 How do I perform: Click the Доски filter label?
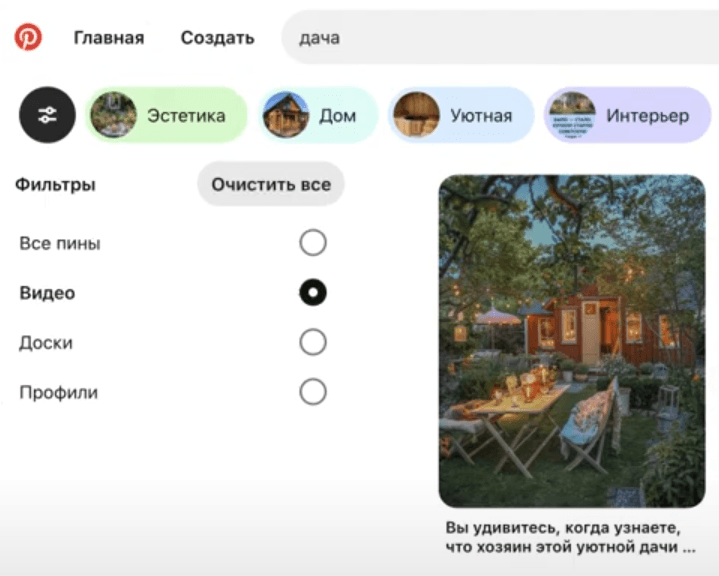46,343
